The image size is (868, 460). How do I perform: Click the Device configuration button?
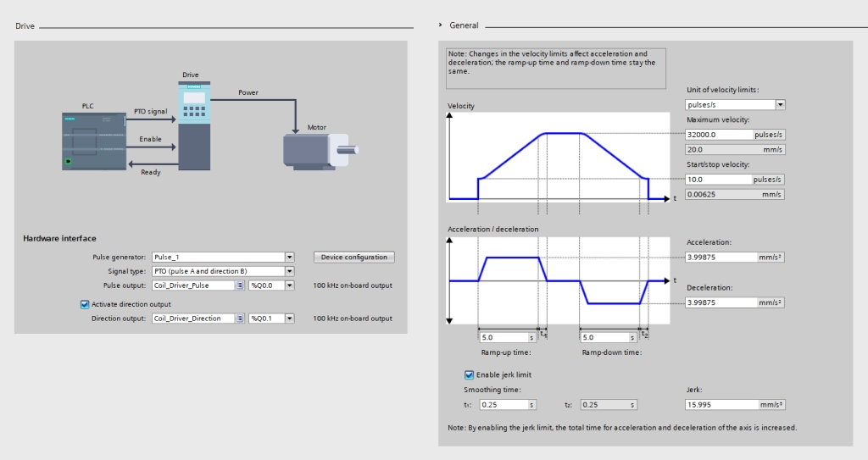point(354,258)
